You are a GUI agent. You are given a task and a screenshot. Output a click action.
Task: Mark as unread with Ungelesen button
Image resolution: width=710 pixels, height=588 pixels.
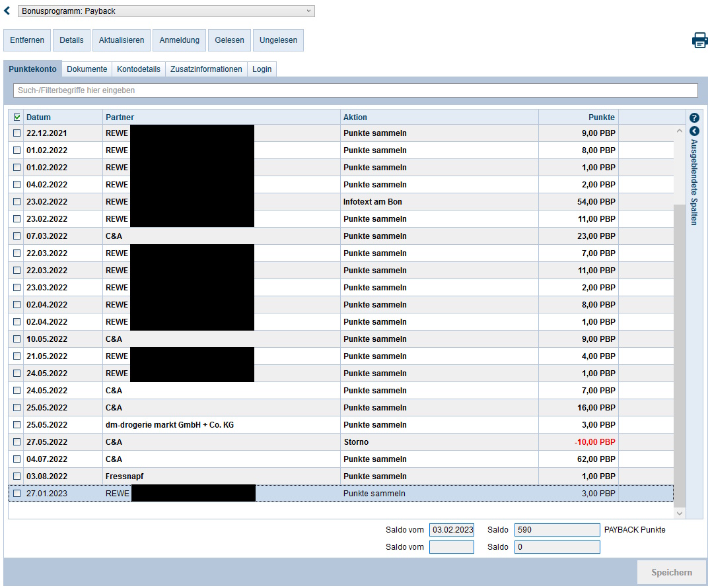279,40
